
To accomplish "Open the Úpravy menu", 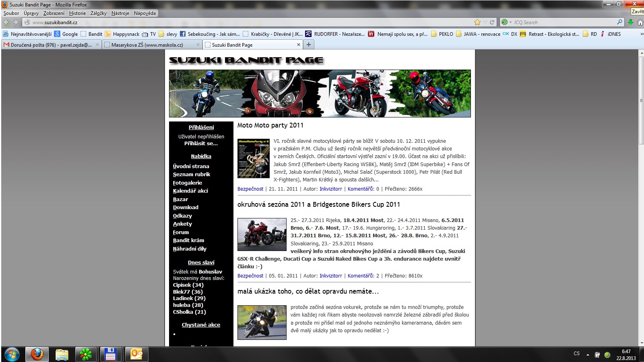I will [31, 13].
